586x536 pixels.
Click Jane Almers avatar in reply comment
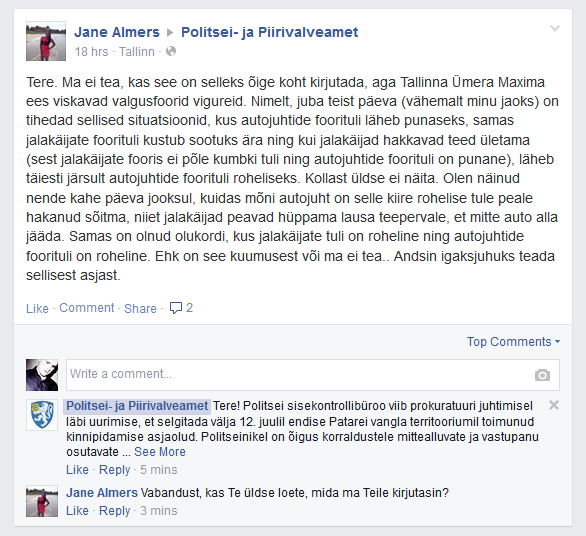42,501
